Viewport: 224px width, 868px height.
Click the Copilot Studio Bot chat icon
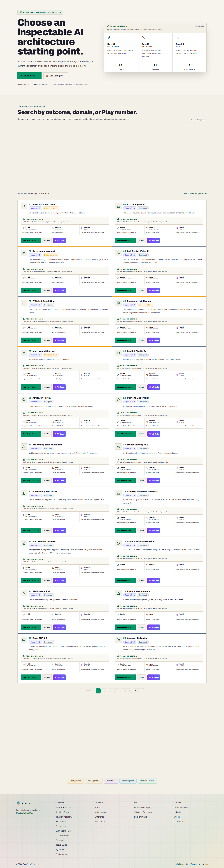118,353
